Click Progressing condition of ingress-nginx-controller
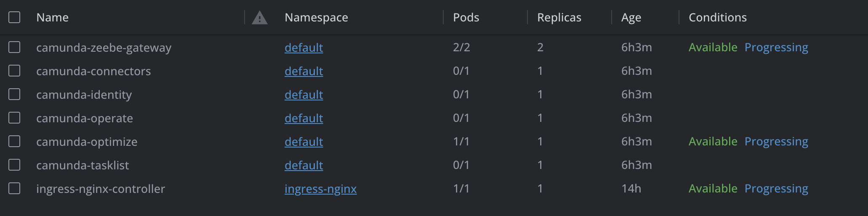Image resolution: width=868 pixels, height=216 pixels. tap(776, 189)
